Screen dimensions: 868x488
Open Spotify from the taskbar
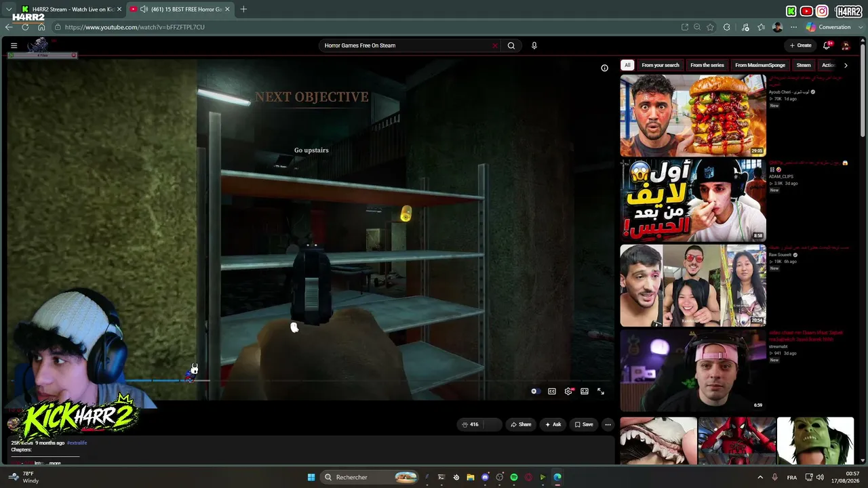click(x=514, y=477)
